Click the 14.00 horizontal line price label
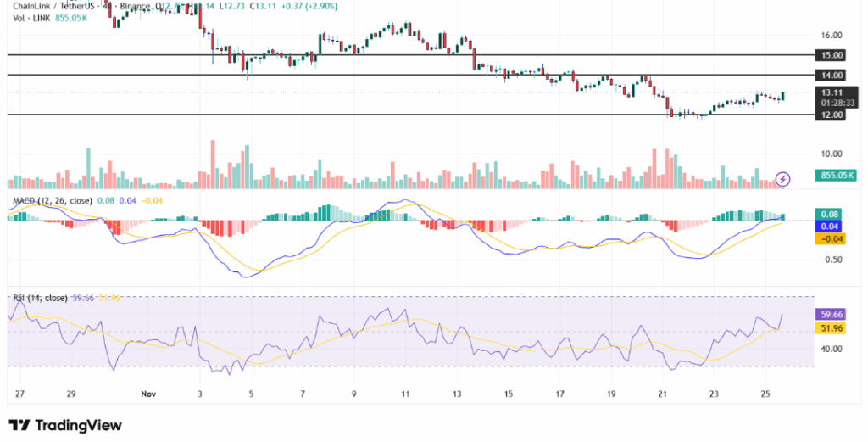This screenshot has height=442, width=868. point(830,76)
